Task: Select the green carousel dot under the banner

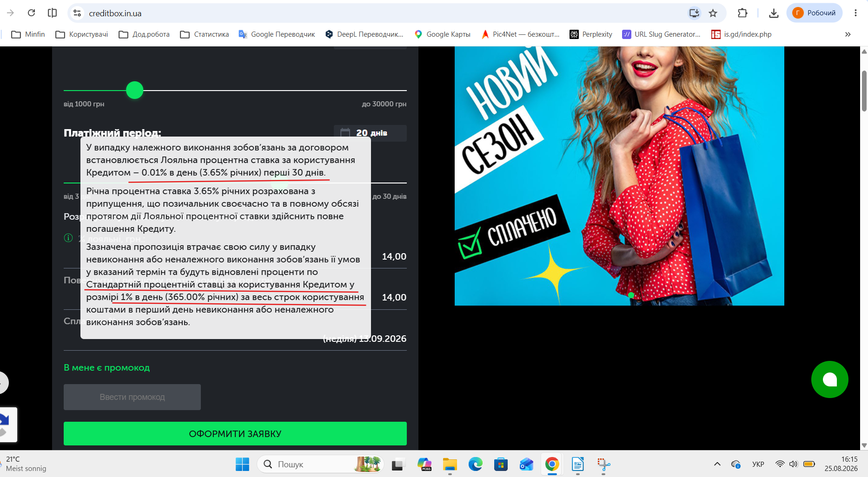Action: (x=631, y=295)
